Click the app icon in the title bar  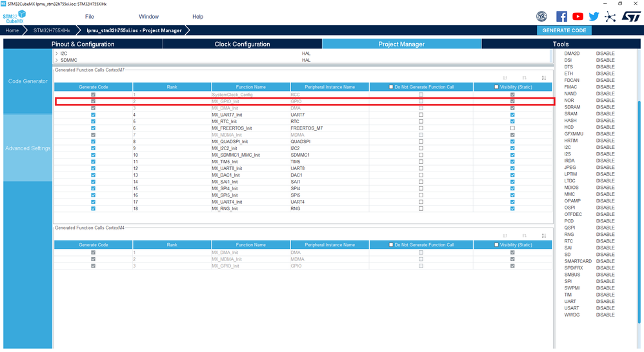[x=4, y=4]
